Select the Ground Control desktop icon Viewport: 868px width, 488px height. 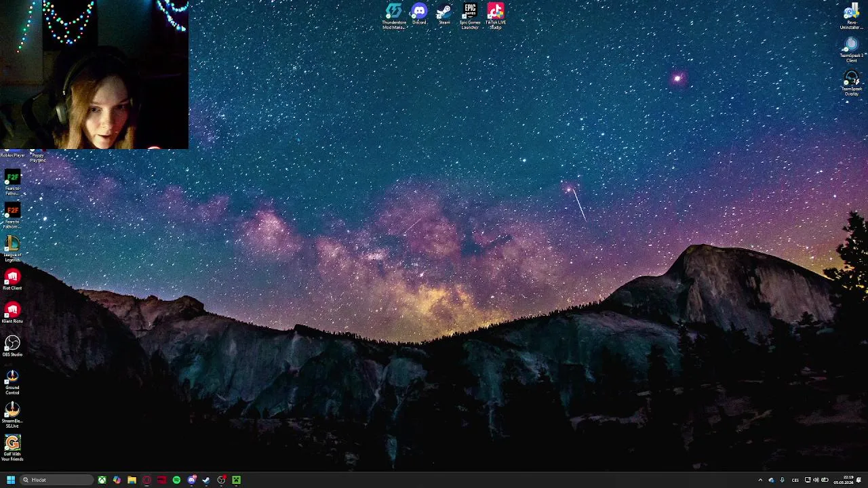pos(12,382)
